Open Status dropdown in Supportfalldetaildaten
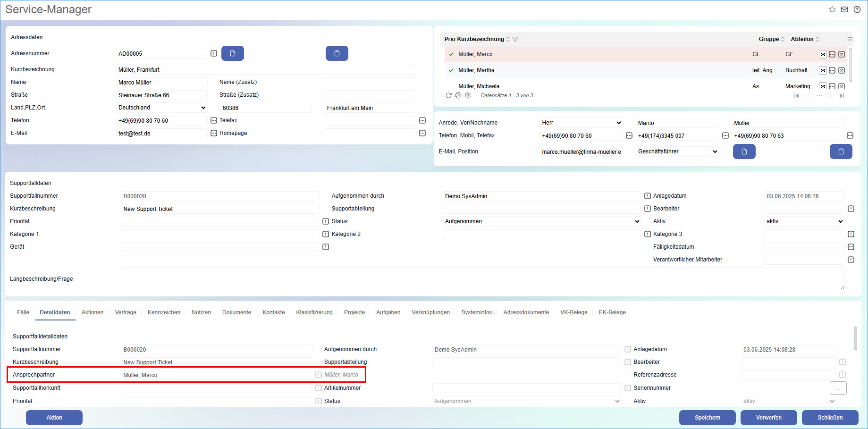The image size is (868, 429). coord(527,401)
